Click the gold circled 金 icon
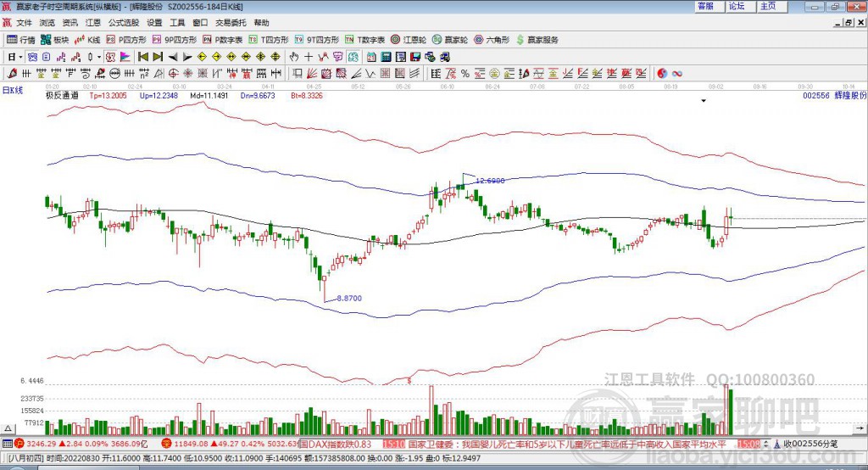The image size is (868, 470). pyautogui.click(x=494, y=73)
